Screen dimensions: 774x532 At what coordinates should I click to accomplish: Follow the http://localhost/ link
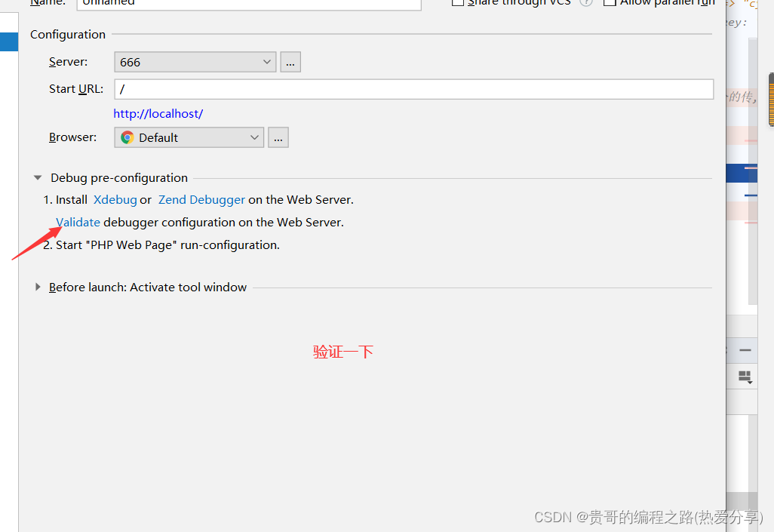click(x=158, y=114)
